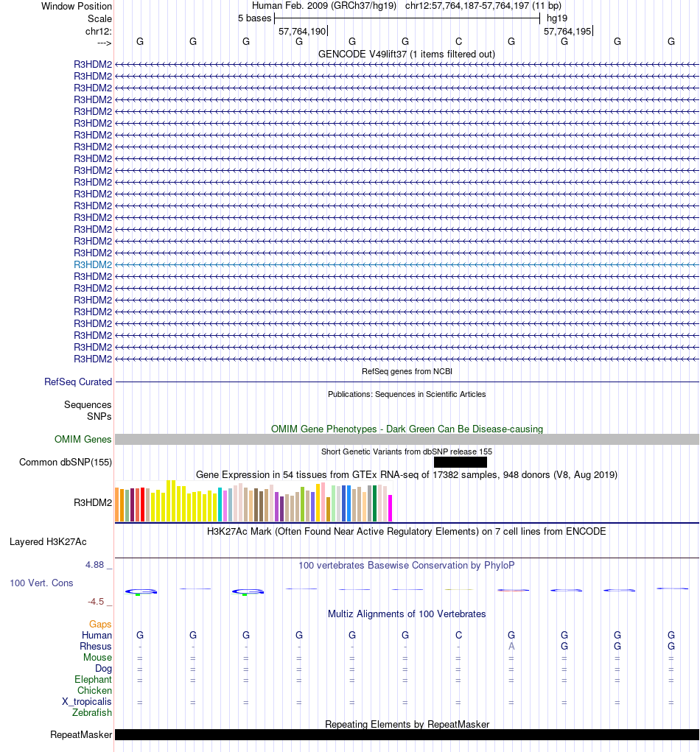The image size is (700, 752).
Task: Click the chr12:57,764,187-57,764,197 position text
Action: [467, 6]
